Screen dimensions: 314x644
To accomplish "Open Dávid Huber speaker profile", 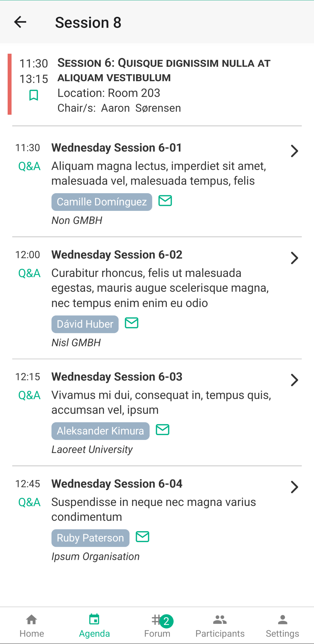I will click(x=85, y=324).
